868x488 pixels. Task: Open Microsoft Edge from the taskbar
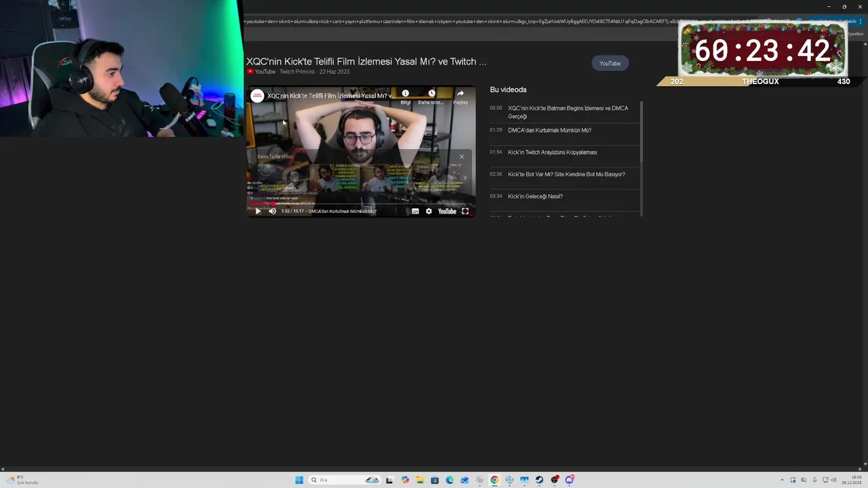point(450,480)
